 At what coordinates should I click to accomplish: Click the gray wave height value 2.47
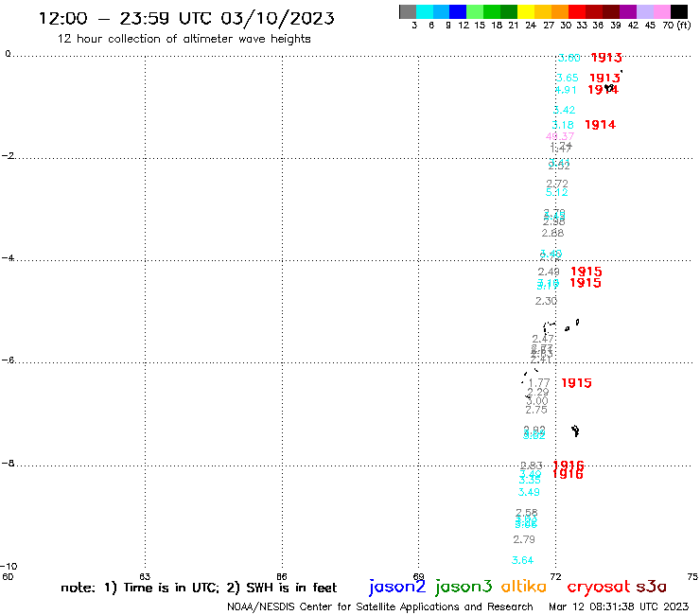pos(543,339)
